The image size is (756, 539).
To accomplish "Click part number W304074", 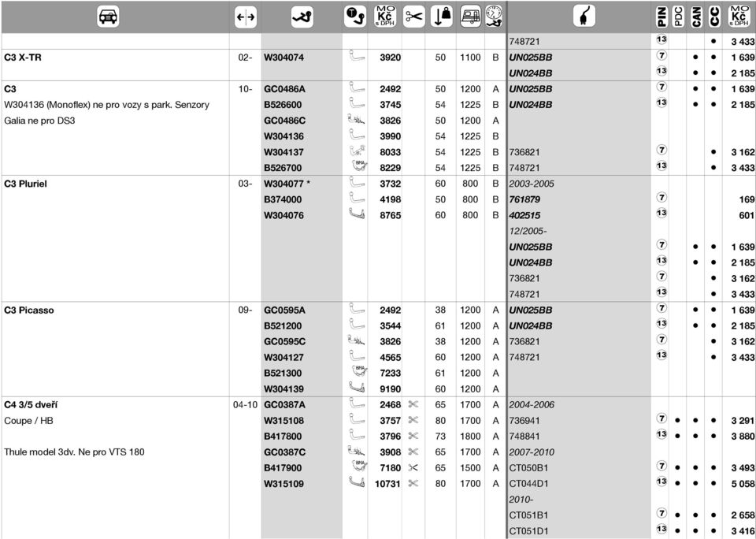I will 284,58.
